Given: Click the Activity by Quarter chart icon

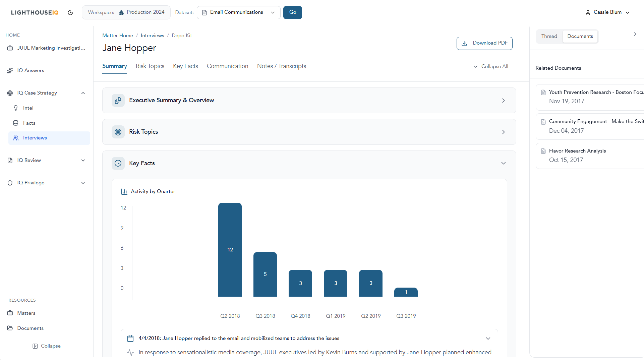Looking at the screenshot, I should 124,192.
